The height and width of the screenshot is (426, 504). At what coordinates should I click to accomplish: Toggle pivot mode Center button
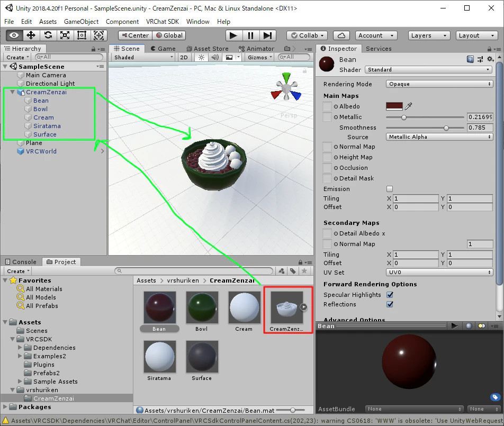[x=135, y=35]
